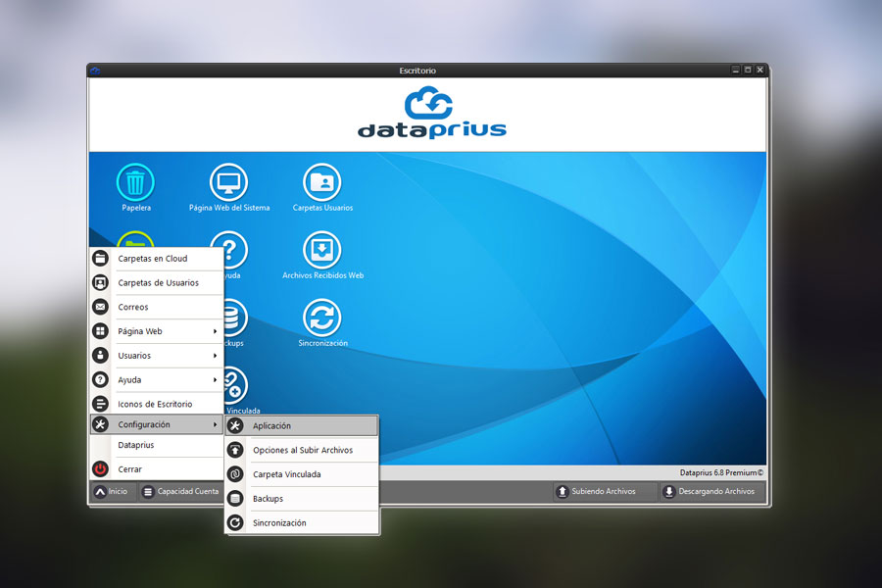882x588 pixels.
Task: Click the Opciones al Subir Archivos upload icon
Action: coord(235,450)
